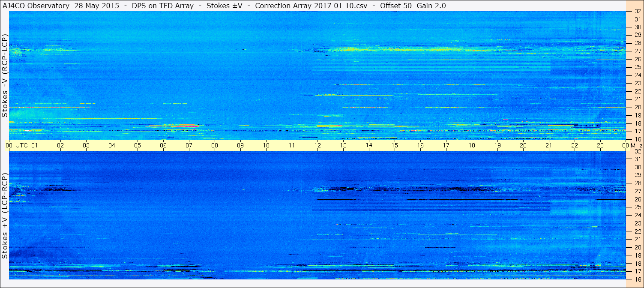The height and width of the screenshot is (288, 644).
Task: Select the 11 hour mark on the time axis
Action: [292, 145]
